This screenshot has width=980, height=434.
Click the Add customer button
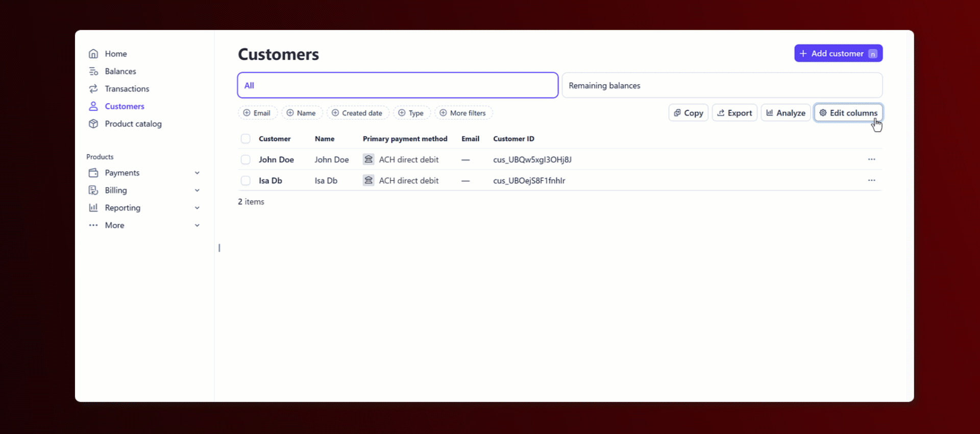(838, 53)
